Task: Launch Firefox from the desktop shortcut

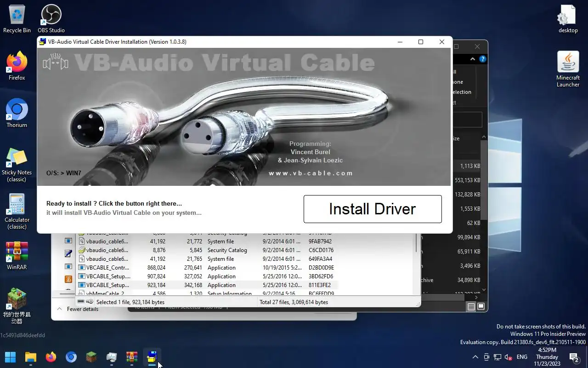Action: (17, 66)
